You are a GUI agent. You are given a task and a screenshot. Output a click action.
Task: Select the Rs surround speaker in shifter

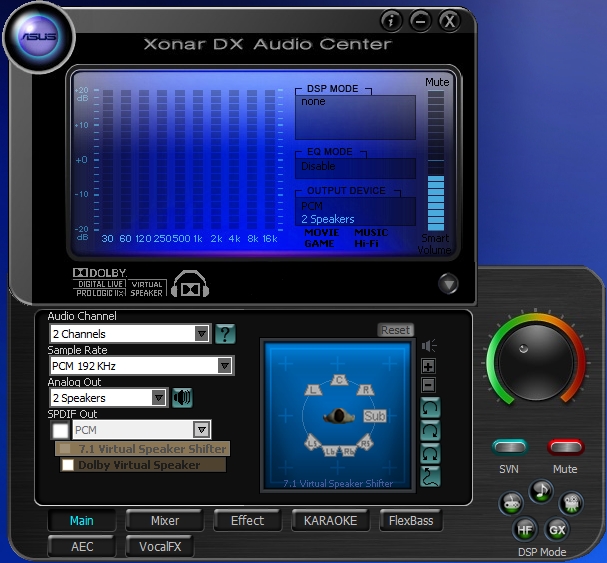(365, 443)
